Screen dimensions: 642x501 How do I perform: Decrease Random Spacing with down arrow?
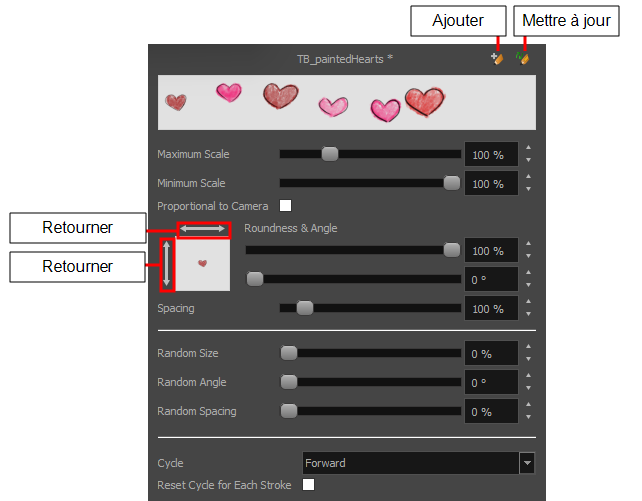529,417
